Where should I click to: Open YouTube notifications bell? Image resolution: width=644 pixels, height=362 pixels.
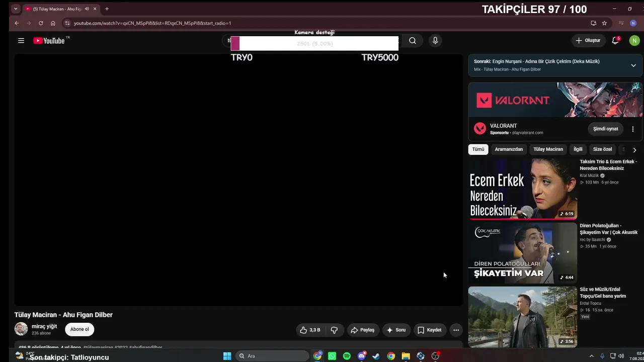615,41
